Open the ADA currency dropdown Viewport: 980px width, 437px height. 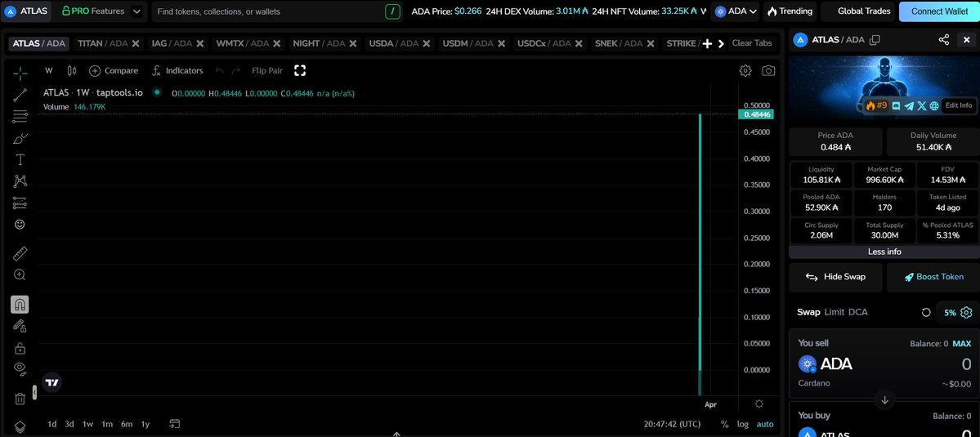736,11
